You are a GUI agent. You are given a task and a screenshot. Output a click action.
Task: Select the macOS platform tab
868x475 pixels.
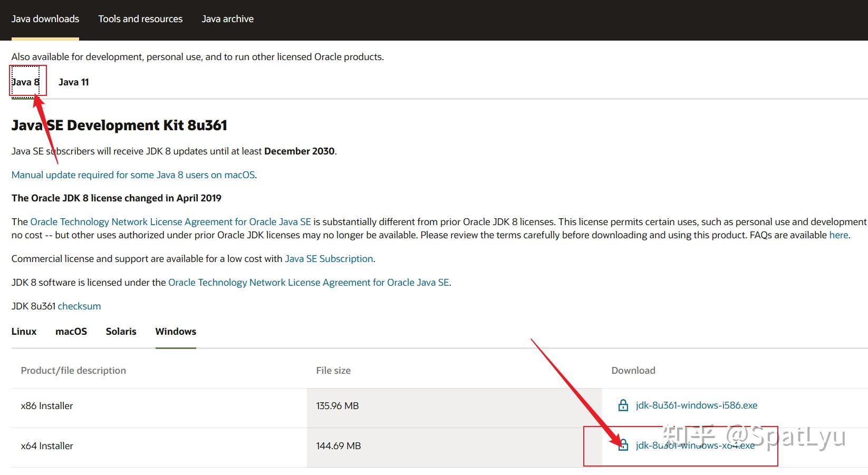71,332
